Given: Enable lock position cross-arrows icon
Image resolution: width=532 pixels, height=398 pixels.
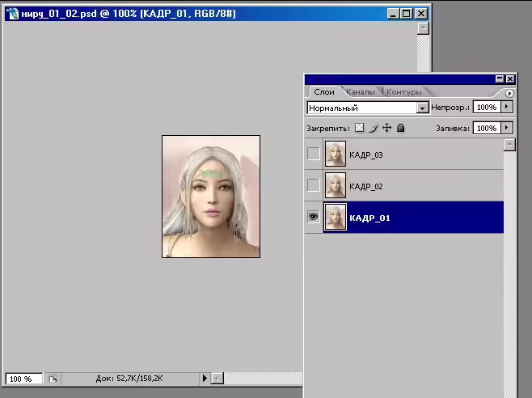Looking at the screenshot, I should (x=386, y=128).
